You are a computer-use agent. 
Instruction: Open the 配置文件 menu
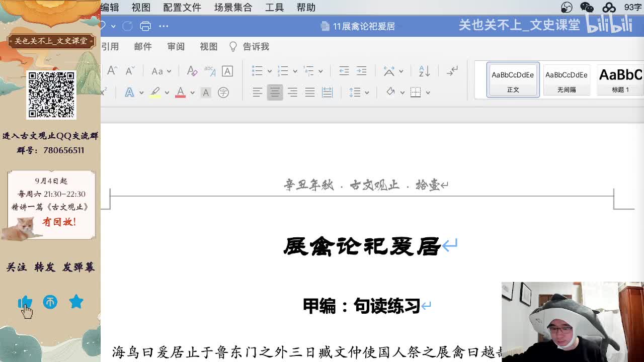click(x=182, y=8)
